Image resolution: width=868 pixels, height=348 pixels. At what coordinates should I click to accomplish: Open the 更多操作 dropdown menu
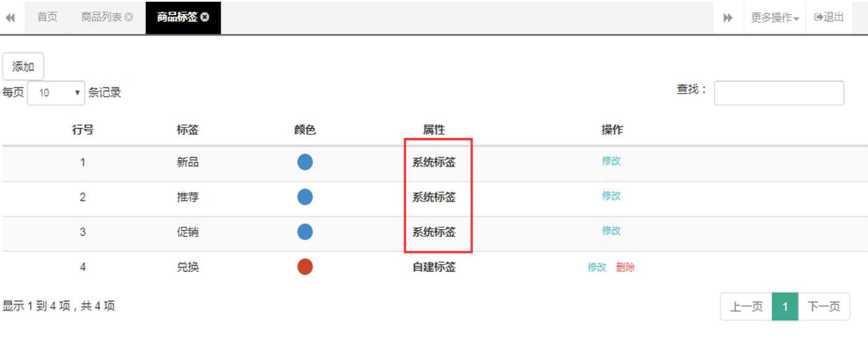click(775, 18)
